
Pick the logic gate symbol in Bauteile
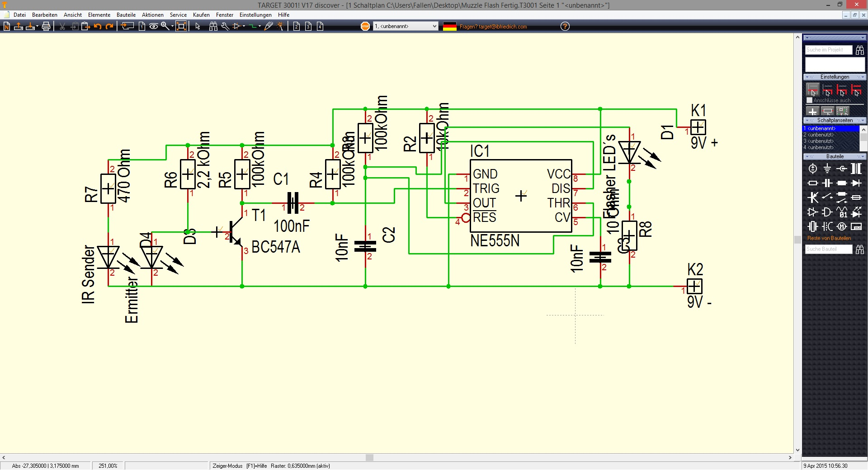pos(827,212)
